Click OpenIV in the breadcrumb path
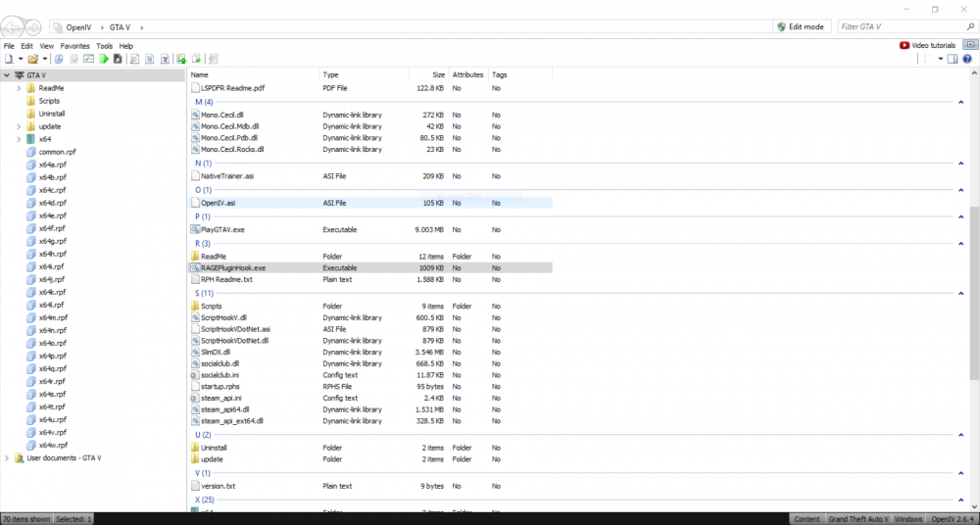The width and height of the screenshot is (980, 525). 78,26
